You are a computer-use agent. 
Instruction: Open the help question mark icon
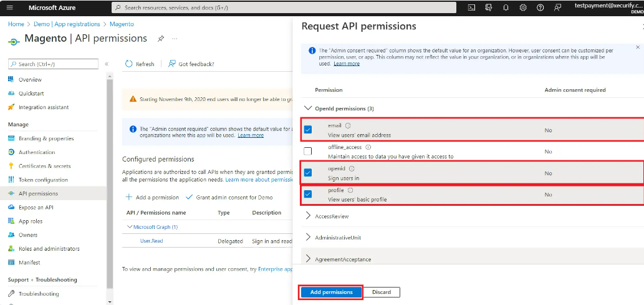tap(540, 7)
